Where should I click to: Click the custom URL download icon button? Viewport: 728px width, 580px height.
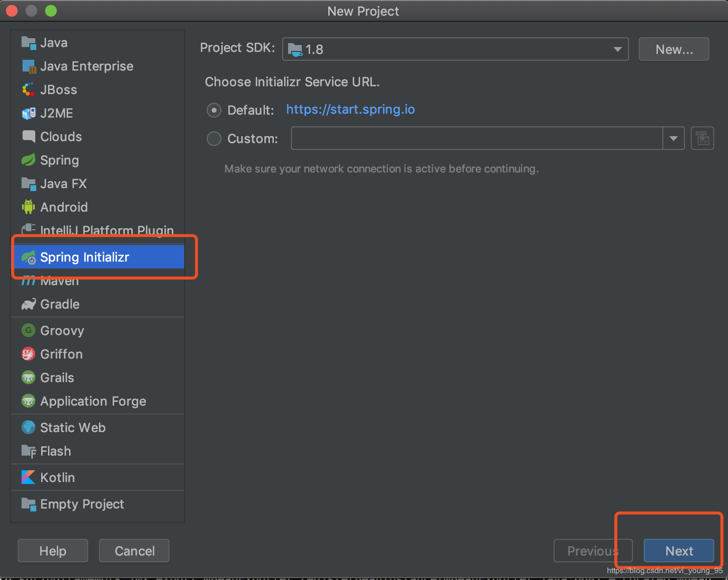pyautogui.click(x=703, y=139)
